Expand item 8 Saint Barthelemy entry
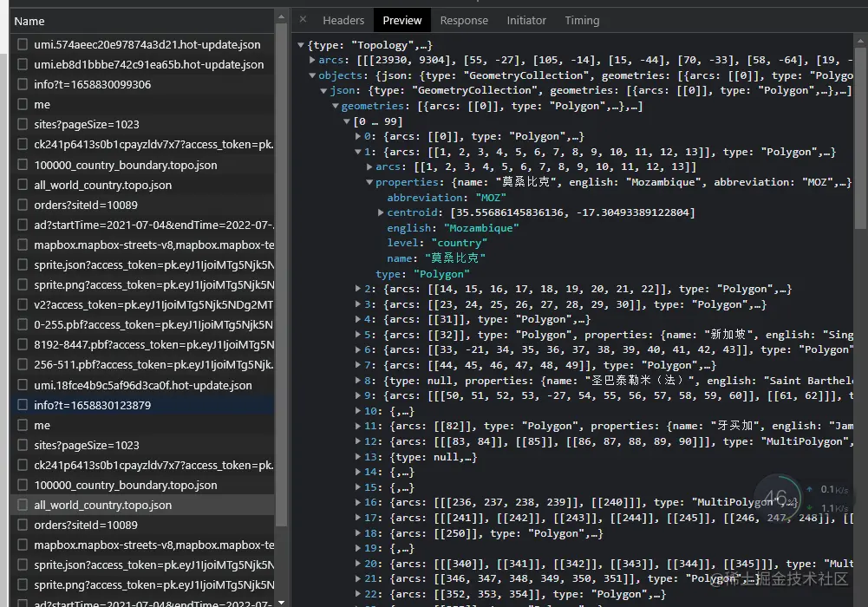 [358, 381]
